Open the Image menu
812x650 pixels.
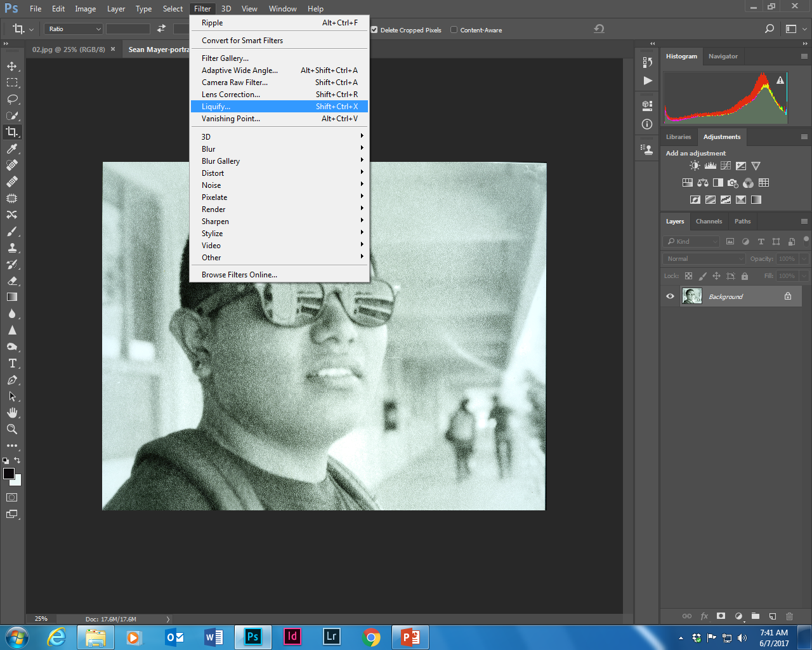(86, 9)
